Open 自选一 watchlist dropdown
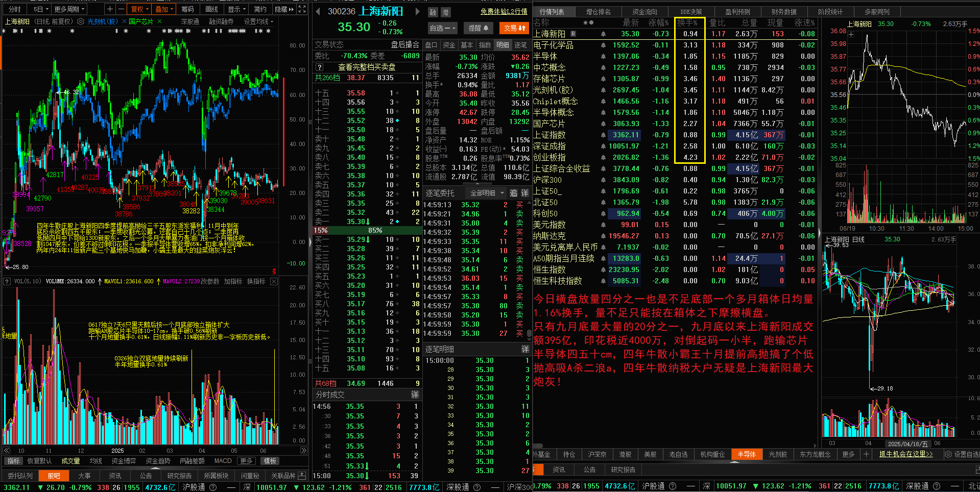Viewport: 980px width, 492px height. pyautogui.click(x=442, y=28)
